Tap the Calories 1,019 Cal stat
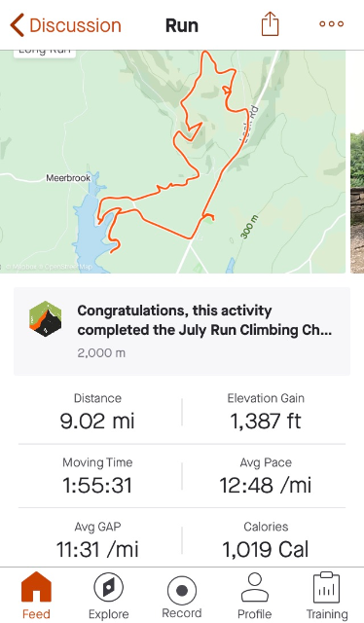The height and width of the screenshot is (623, 364). (x=266, y=540)
